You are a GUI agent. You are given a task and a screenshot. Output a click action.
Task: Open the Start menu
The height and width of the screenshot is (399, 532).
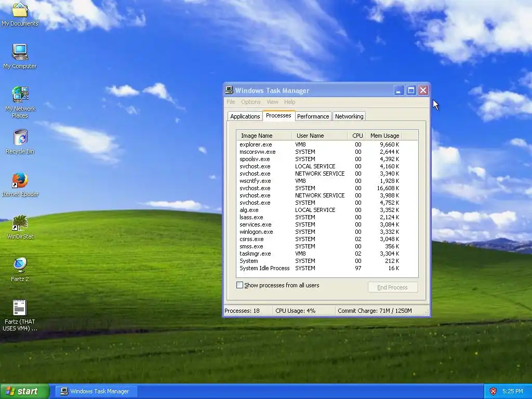coord(24,391)
